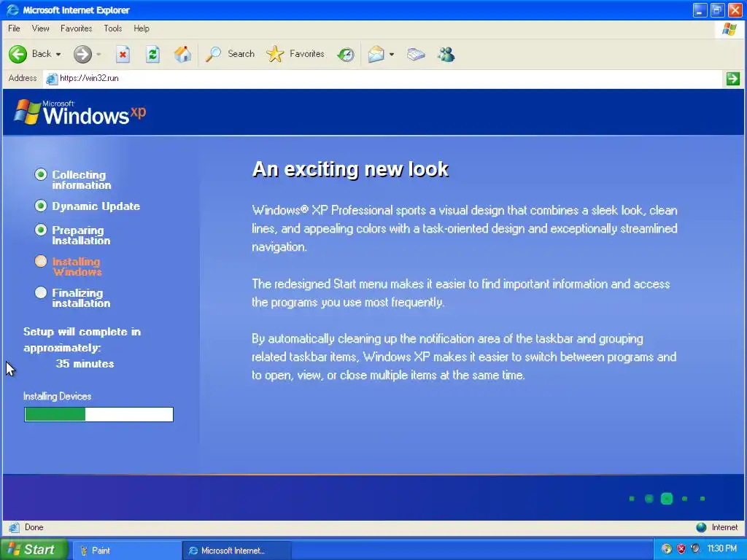Expand the Mail button dropdown arrow
The width and height of the screenshot is (747, 560).
tap(392, 54)
